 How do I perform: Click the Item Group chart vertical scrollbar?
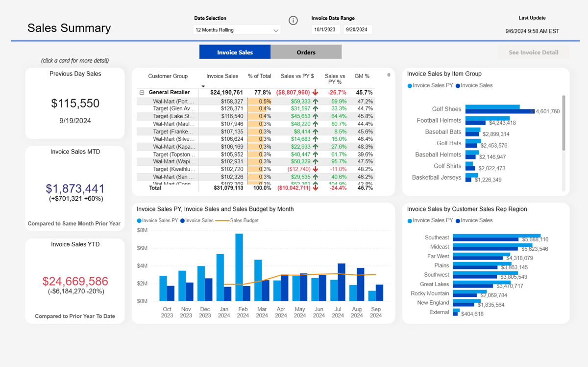point(563,123)
